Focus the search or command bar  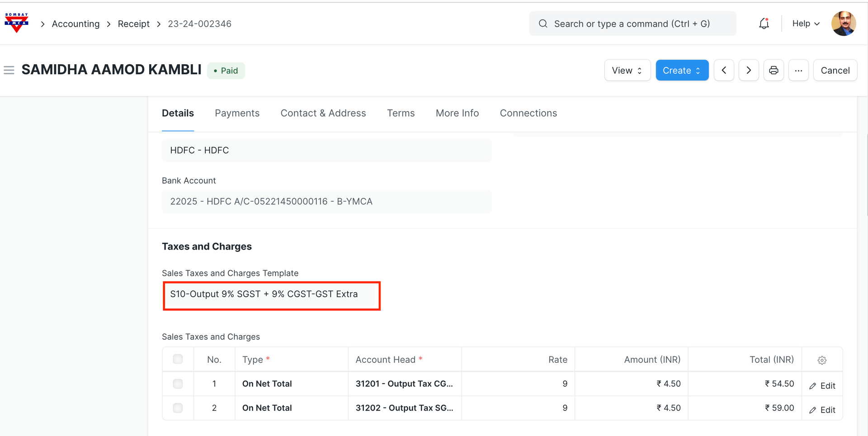click(x=632, y=24)
